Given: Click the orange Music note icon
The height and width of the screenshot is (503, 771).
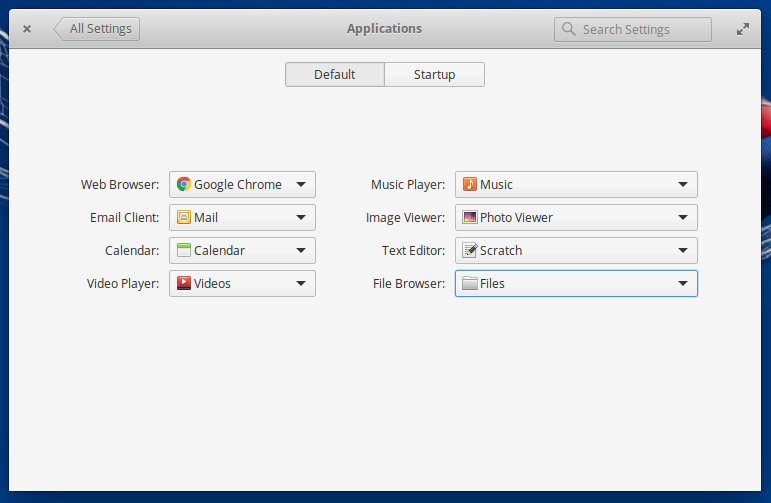Looking at the screenshot, I should pyautogui.click(x=470, y=184).
